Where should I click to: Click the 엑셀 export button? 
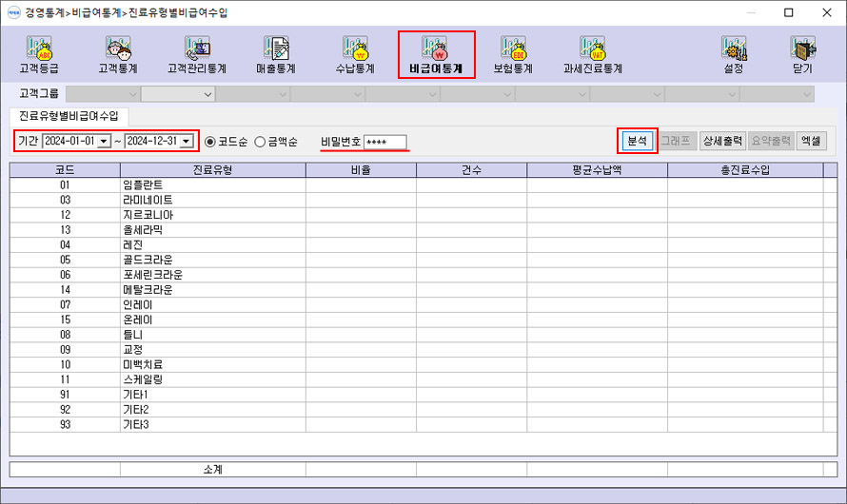tap(811, 141)
